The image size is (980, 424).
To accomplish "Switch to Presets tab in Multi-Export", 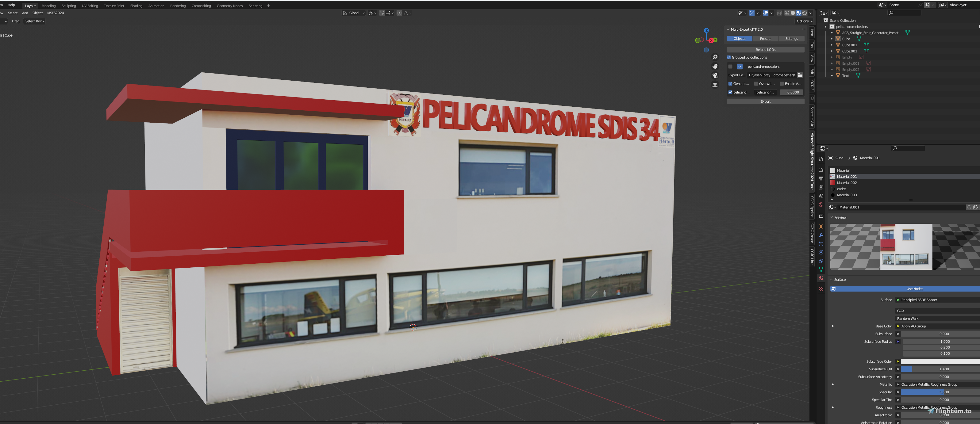I will (x=765, y=39).
